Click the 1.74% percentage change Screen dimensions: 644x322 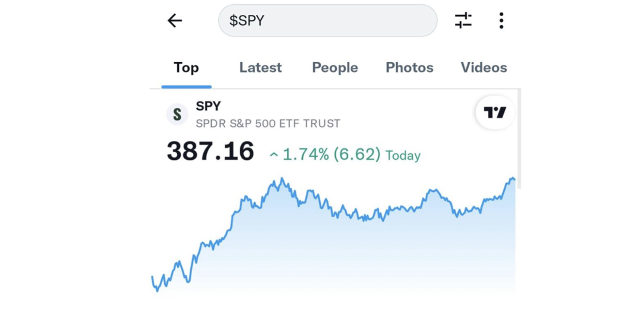pos(306,154)
